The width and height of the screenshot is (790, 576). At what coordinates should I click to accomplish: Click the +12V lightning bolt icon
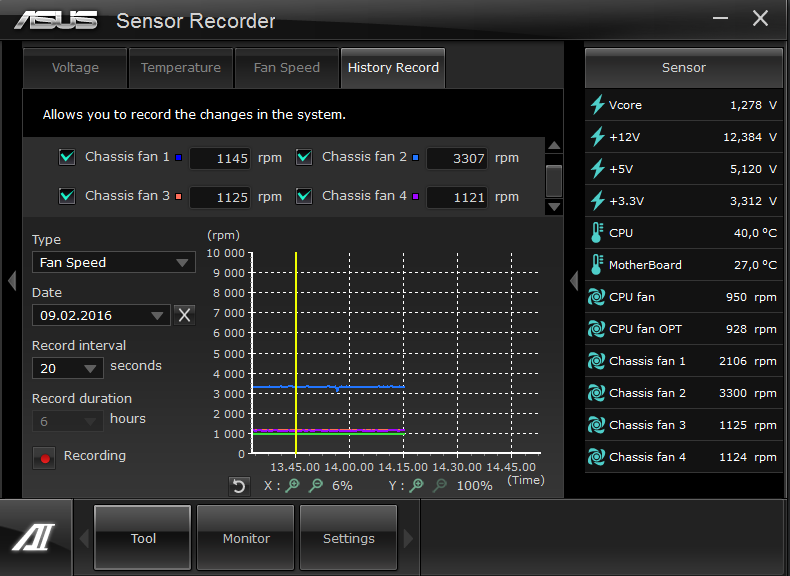(x=598, y=137)
